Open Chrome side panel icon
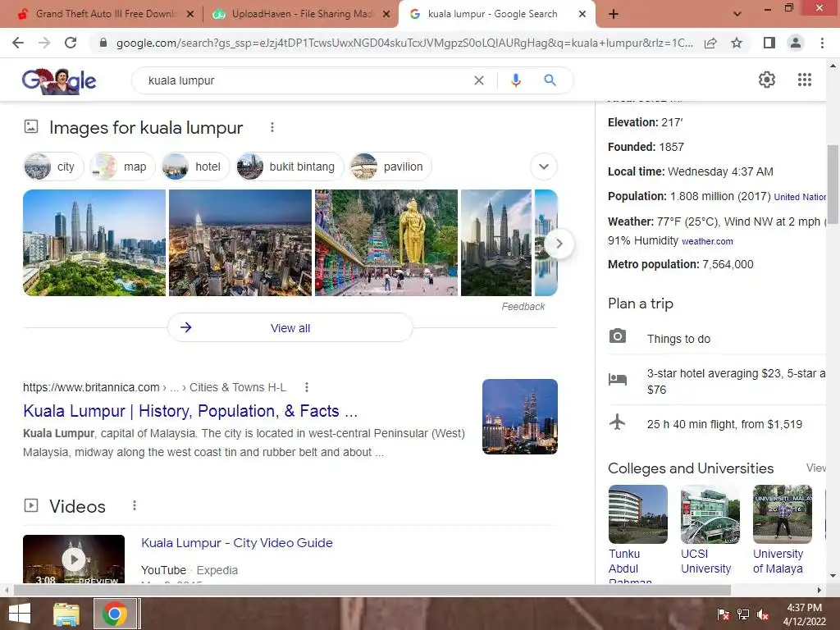Image resolution: width=840 pixels, height=630 pixels. click(769, 43)
